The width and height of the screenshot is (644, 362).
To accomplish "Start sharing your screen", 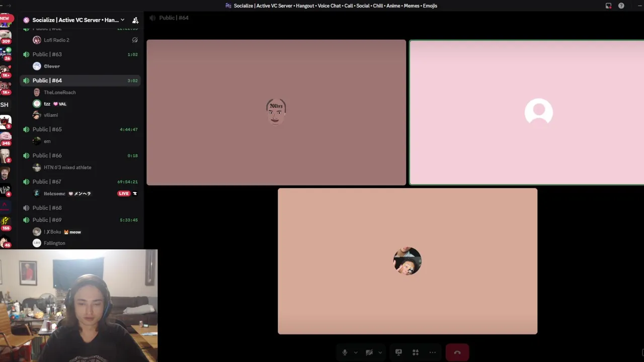I will pyautogui.click(x=398, y=352).
